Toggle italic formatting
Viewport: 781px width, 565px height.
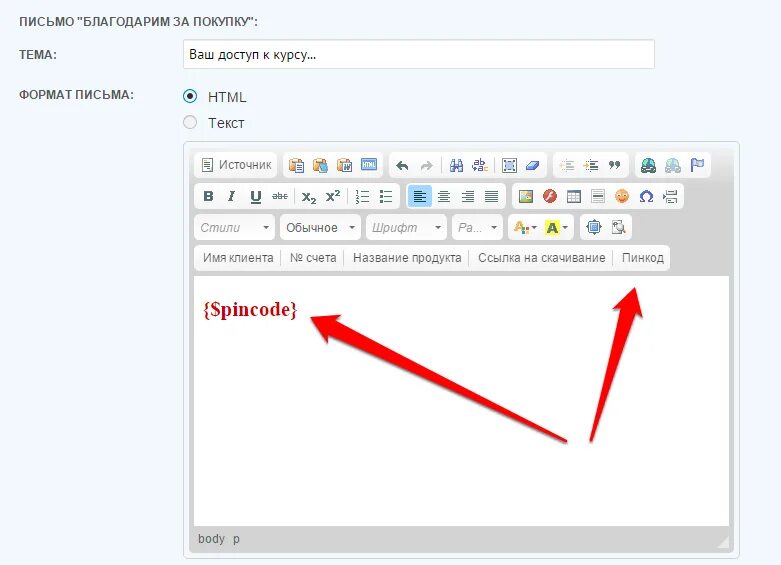tap(232, 196)
